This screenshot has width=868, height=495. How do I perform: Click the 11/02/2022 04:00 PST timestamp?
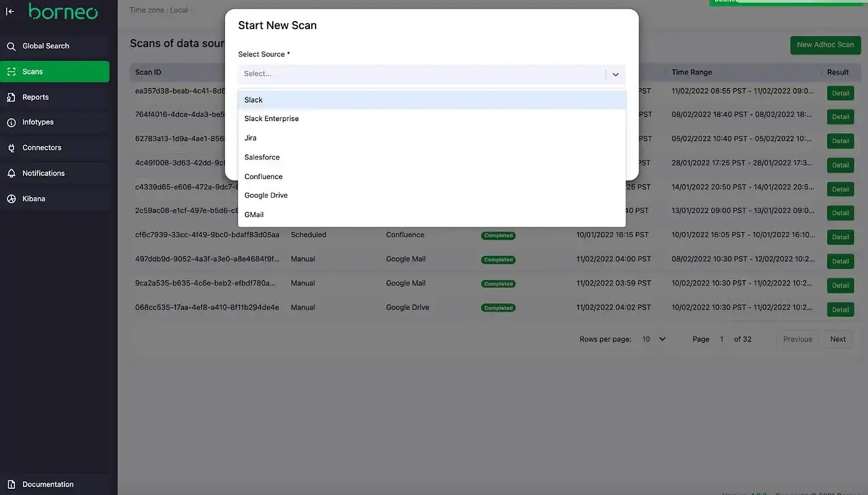click(x=613, y=259)
